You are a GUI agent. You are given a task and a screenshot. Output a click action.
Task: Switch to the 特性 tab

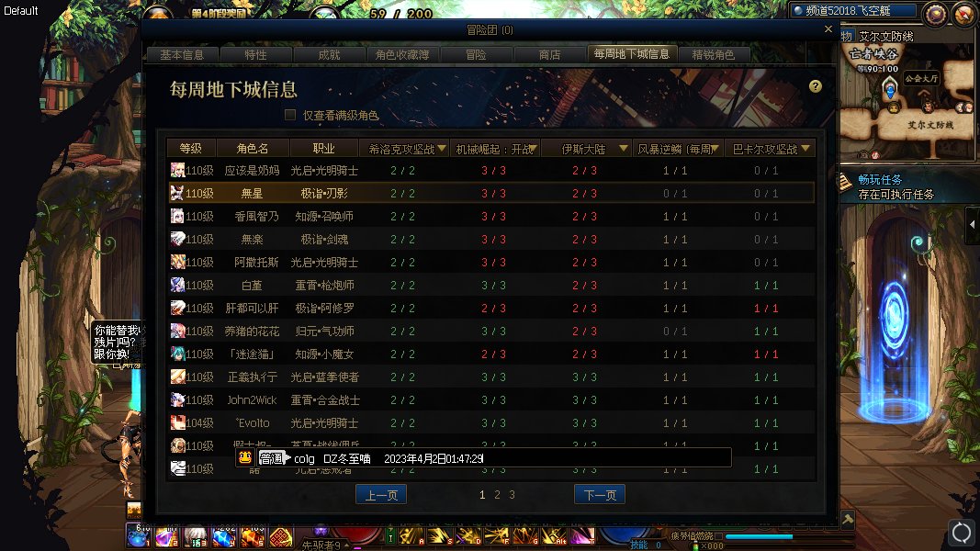coord(255,55)
